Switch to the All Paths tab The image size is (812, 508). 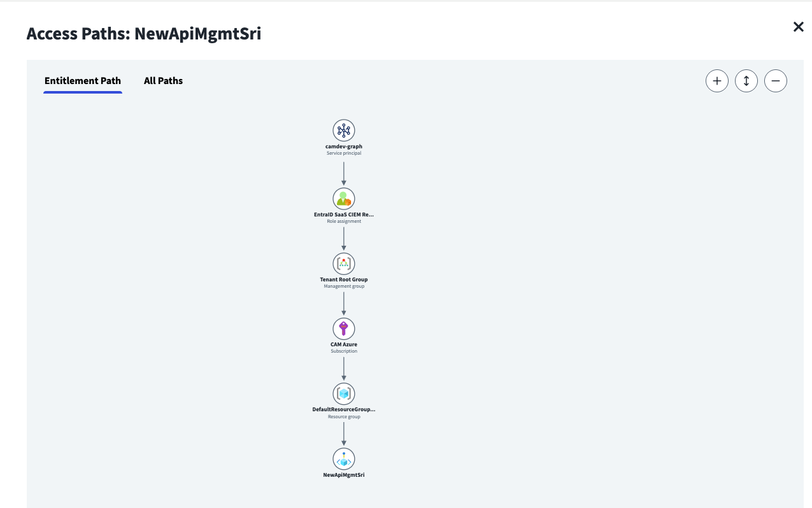pos(163,81)
